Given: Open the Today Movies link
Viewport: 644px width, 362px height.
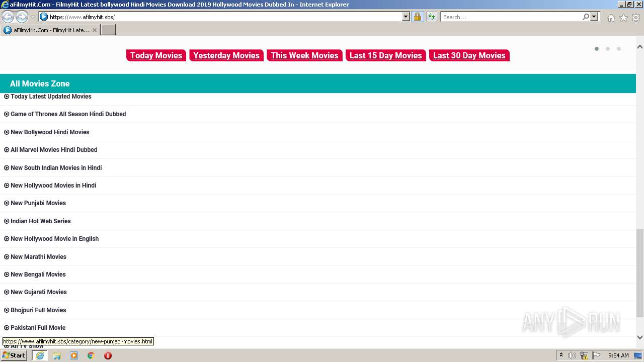Looking at the screenshot, I should [156, 55].
